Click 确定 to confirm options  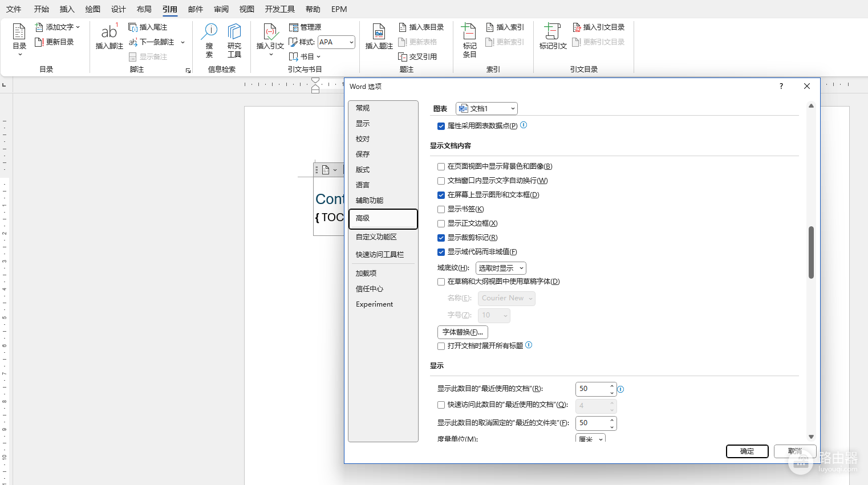[747, 451]
